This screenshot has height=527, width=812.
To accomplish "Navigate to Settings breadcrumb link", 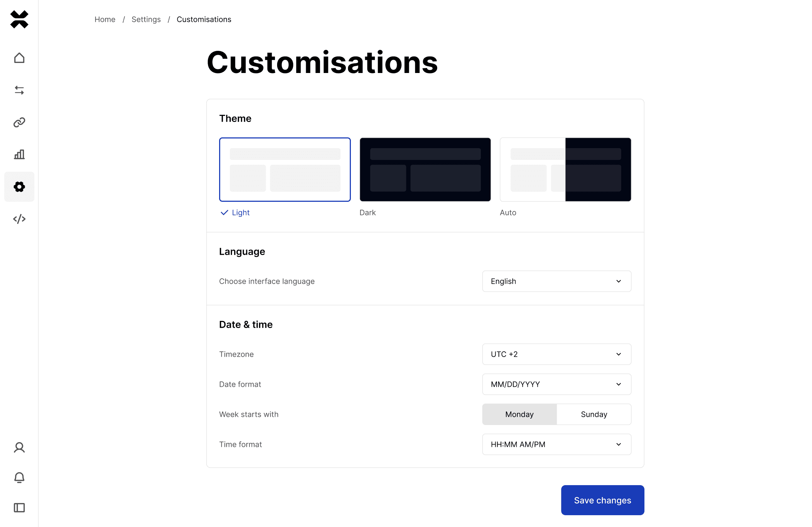I will (x=146, y=19).
